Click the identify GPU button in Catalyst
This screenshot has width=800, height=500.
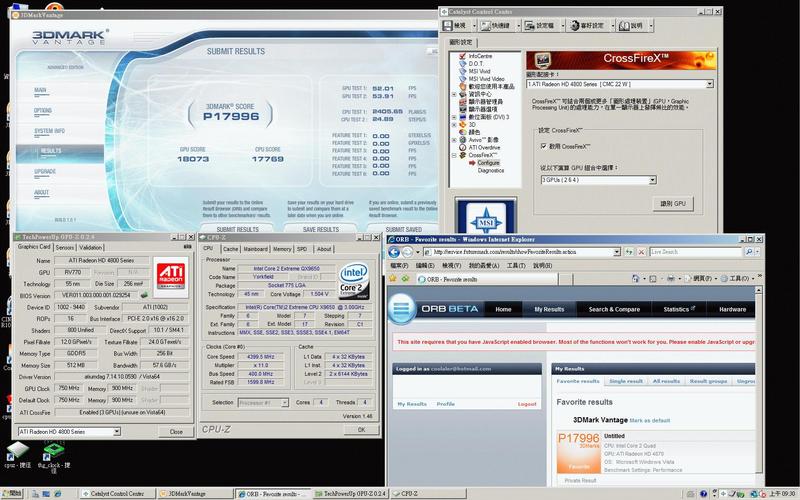[673, 204]
